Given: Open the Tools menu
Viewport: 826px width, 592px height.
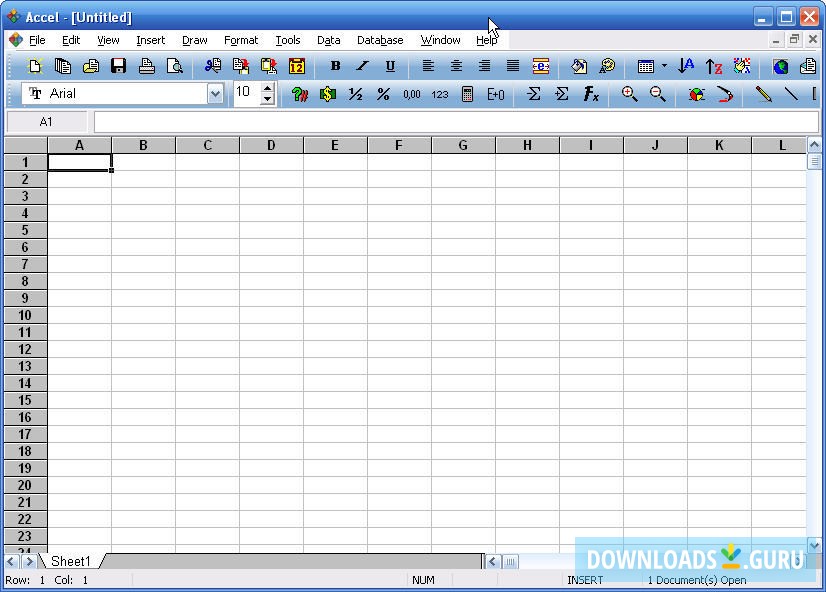Looking at the screenshot, I should coord(288,40).
